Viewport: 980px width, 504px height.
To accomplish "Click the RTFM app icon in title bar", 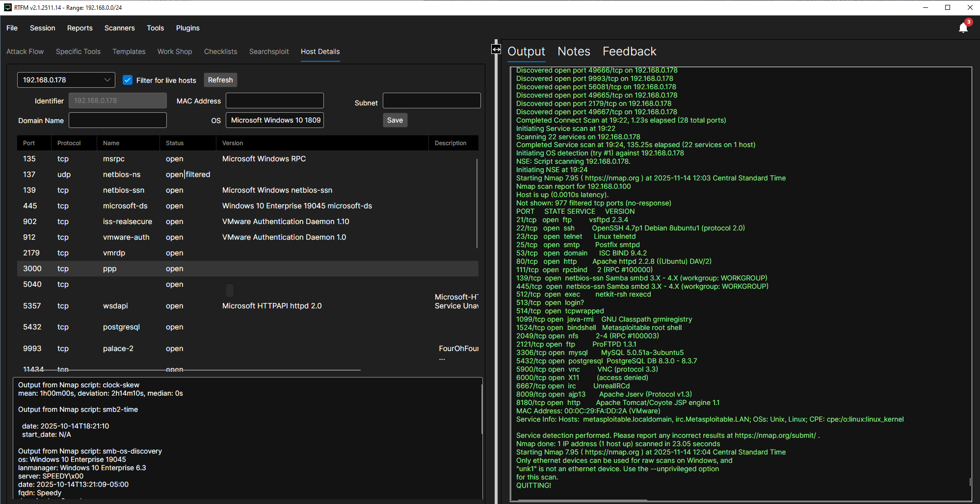I will [7, 7].
